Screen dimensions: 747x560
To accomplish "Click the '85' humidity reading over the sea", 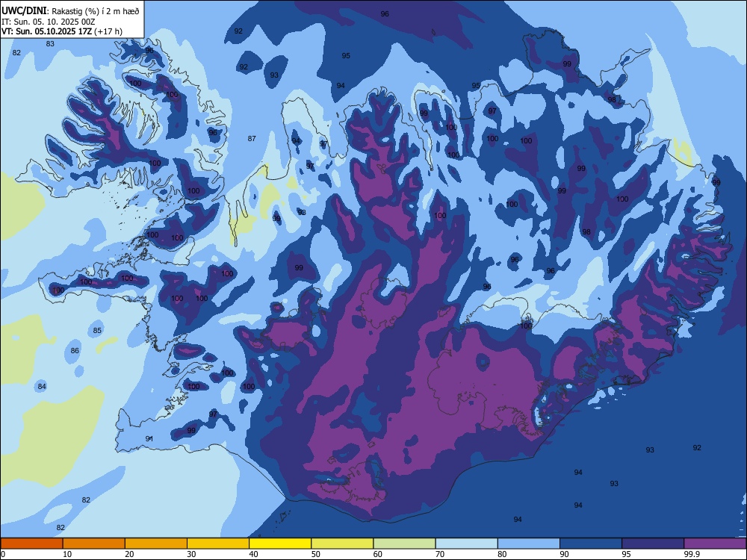I will coord(97,331).
